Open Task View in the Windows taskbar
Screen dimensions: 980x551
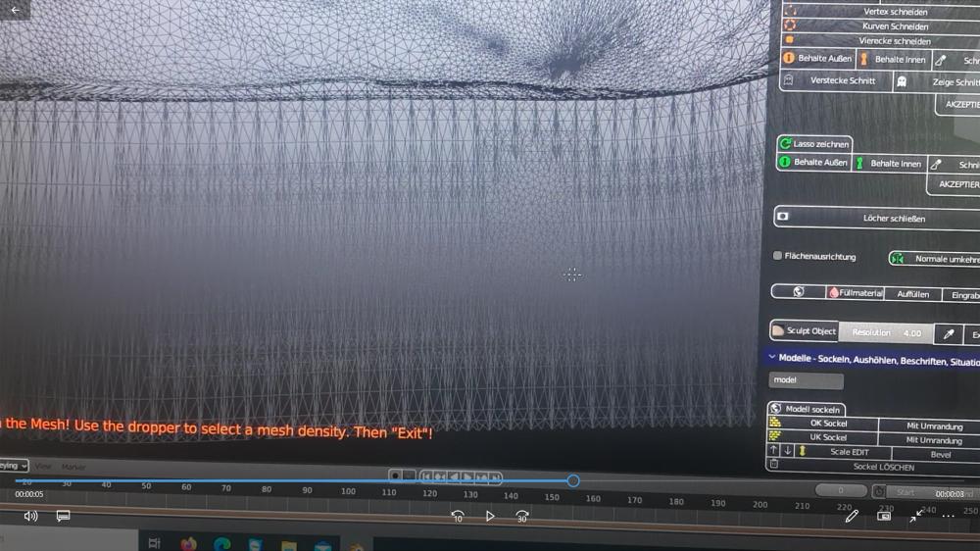coord(154,543)
